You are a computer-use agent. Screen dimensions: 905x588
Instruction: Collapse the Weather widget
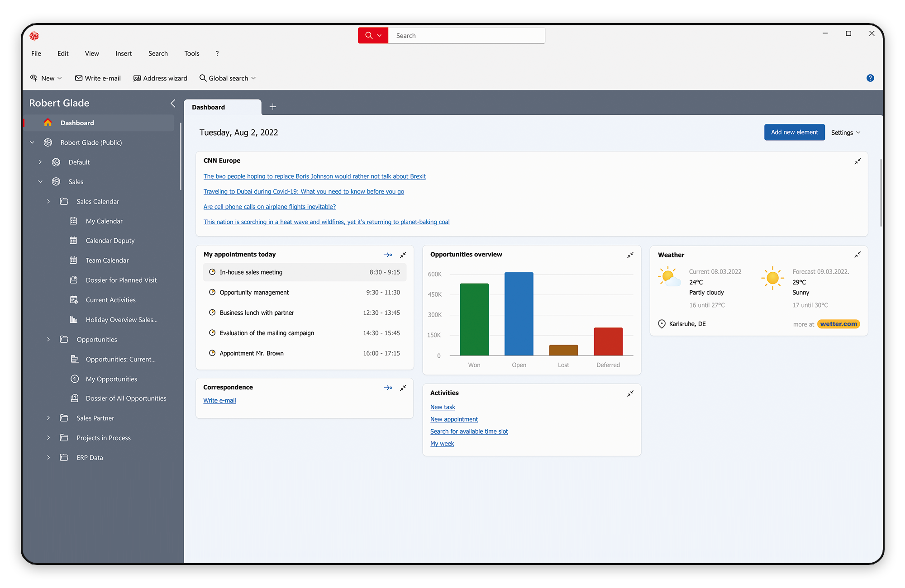tap(857, 255)
